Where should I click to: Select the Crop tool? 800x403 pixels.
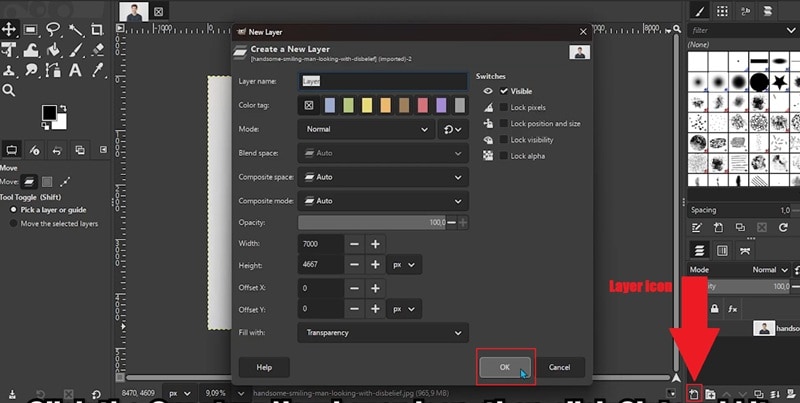pos(97,30)
